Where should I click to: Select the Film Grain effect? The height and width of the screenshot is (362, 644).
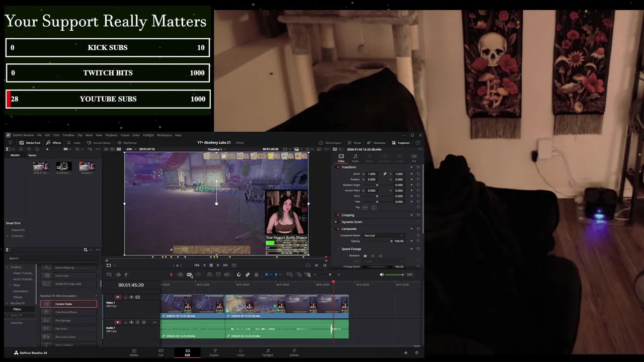pos(68,329)
